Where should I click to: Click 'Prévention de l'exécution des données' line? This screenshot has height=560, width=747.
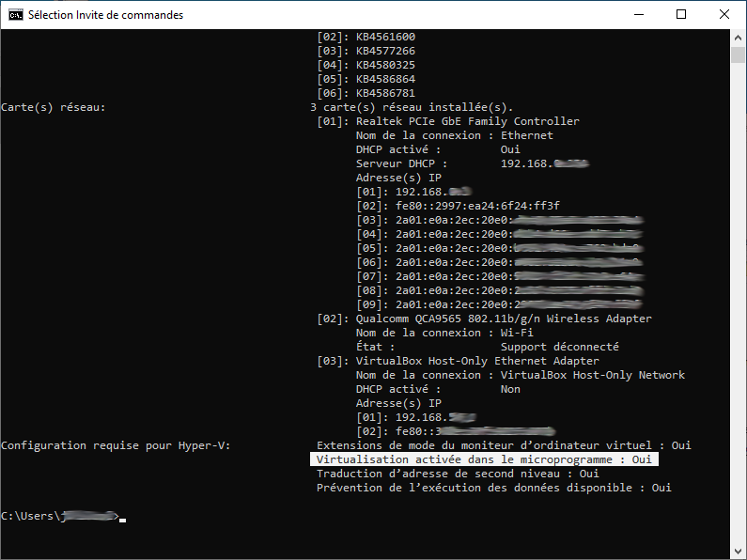point(494,488)
